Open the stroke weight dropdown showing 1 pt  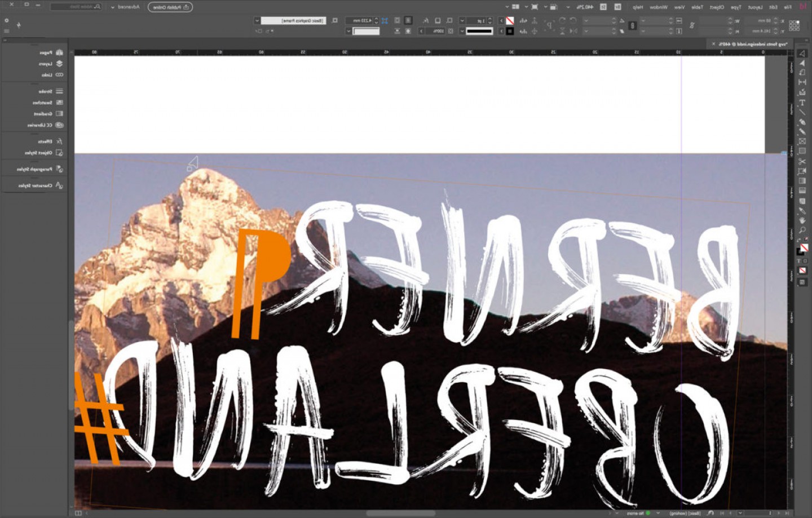coord(462,20)
